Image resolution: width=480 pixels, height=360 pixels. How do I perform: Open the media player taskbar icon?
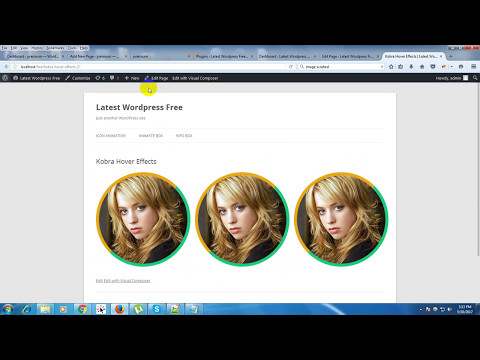(x=63, y=309)
